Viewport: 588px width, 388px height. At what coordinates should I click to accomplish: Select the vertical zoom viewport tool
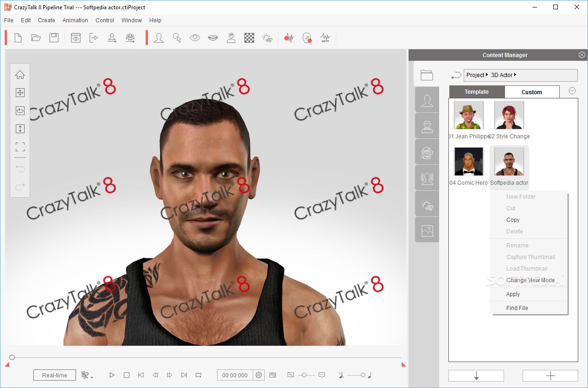pos(20,129)
